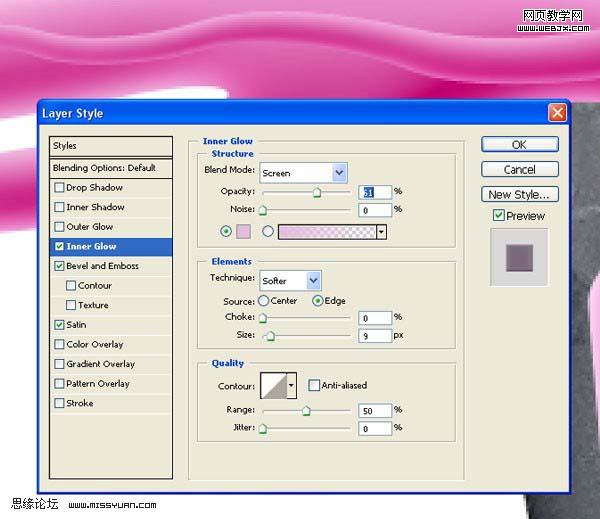Screen dimensions: 600x519
Task: Click the Jitter slider handle
Action: point(263,429)
